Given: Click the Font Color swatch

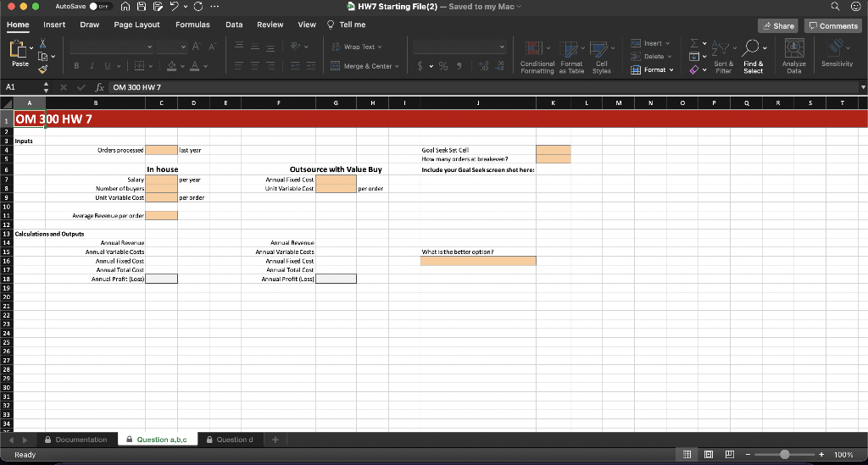Looking at the screenshot, I should coord(194,66).
